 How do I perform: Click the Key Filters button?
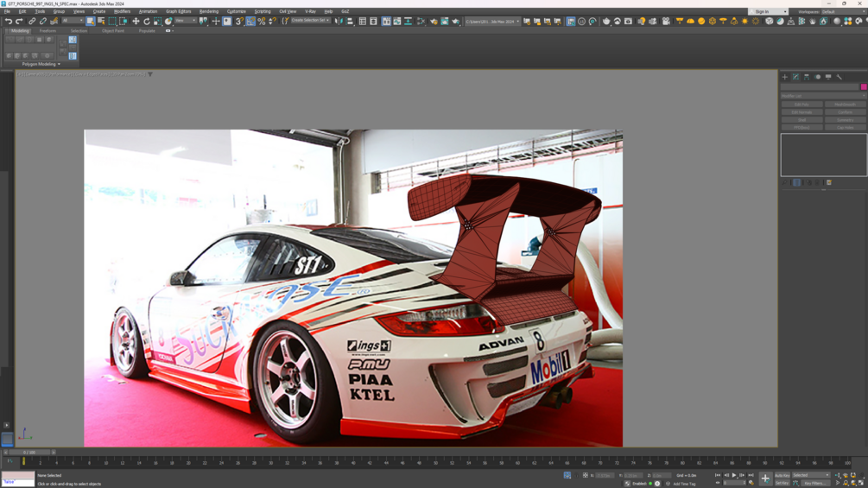(x=814, y=483)
